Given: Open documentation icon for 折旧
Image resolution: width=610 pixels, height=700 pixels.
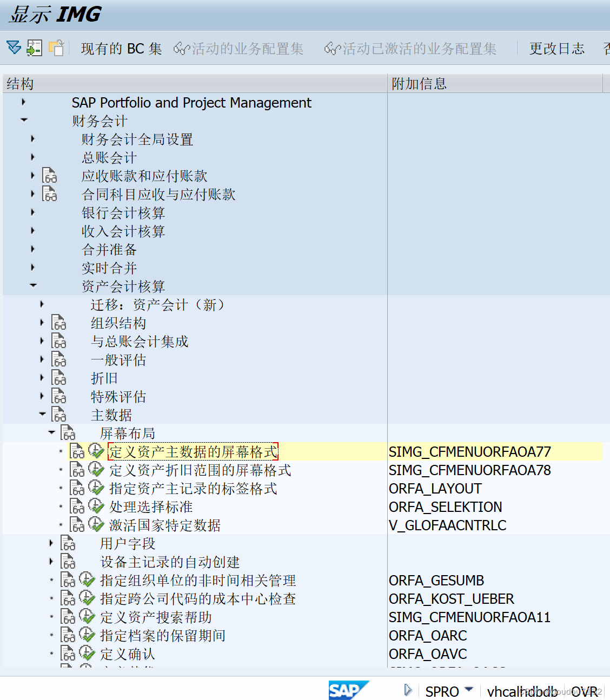Looking at the screenshot, I should pos(59,378).
